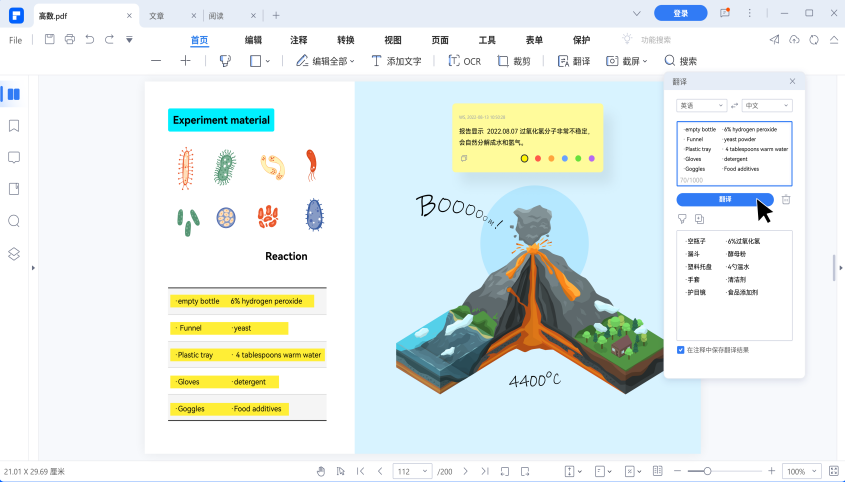
Task: Select the hand pan tool
Action: point(321,471)
